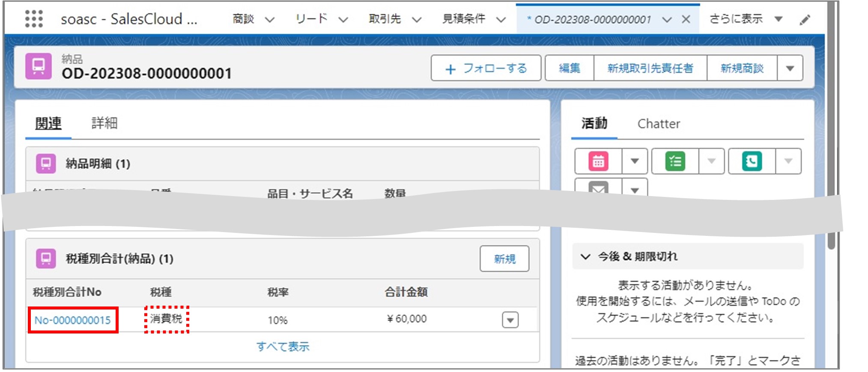Click the すべて表示 link
868x372 pixels.
pyautogui.click(x=283, y=346)
